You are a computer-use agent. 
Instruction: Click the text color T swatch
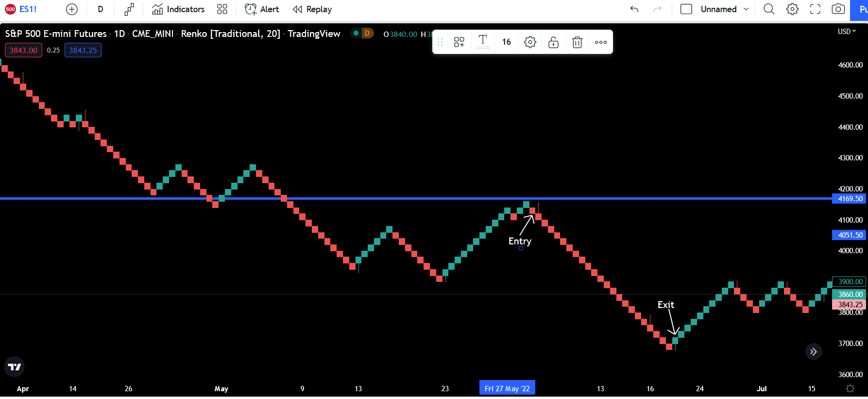(x=483, y=42)
